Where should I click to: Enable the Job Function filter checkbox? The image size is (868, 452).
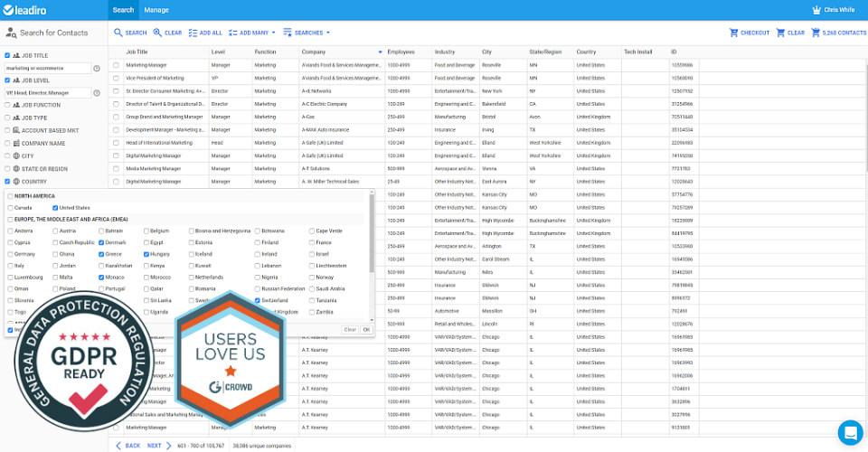tap(7, 105)
